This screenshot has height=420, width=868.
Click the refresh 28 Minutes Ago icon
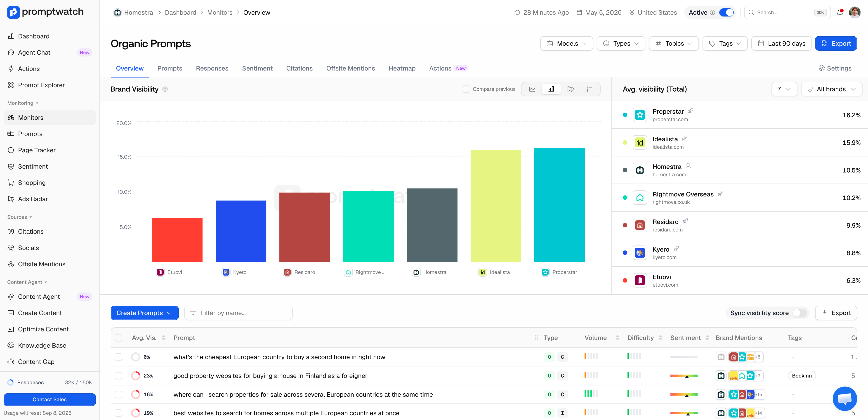click(x=517, y=12)
